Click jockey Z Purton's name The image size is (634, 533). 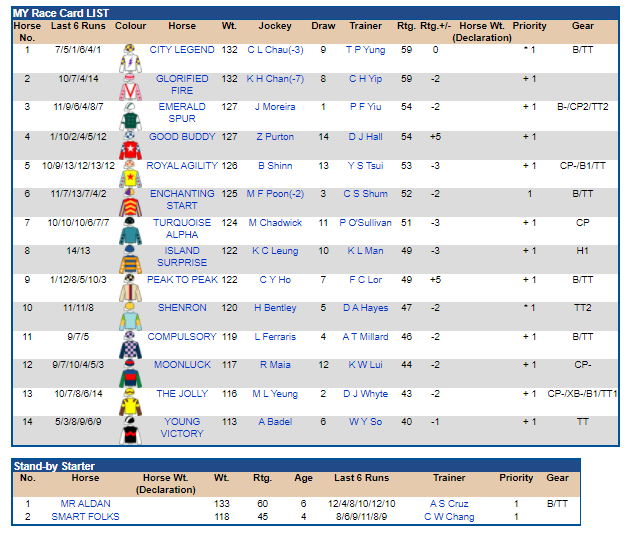coord(275,137)
